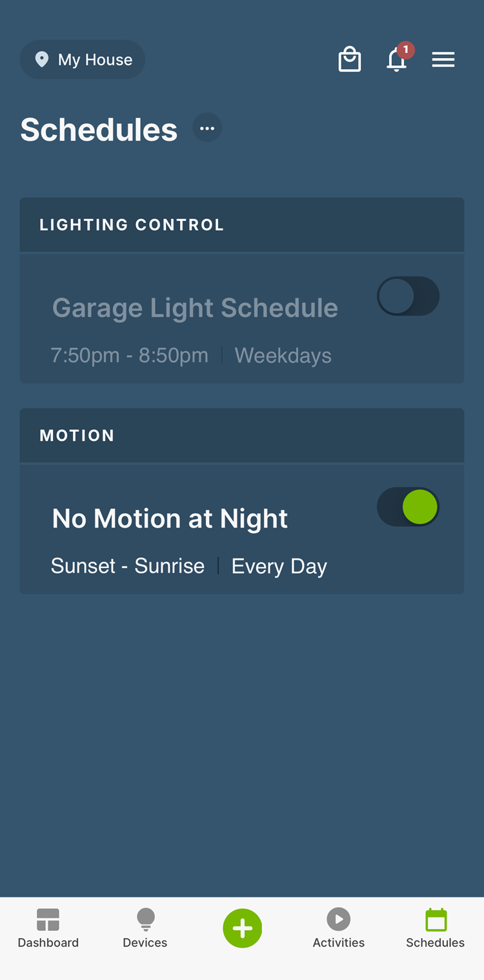This screenshot has width=484, height=980.
Task: Open Schedules more options ellipsis
Action: (x=207, y=128)
